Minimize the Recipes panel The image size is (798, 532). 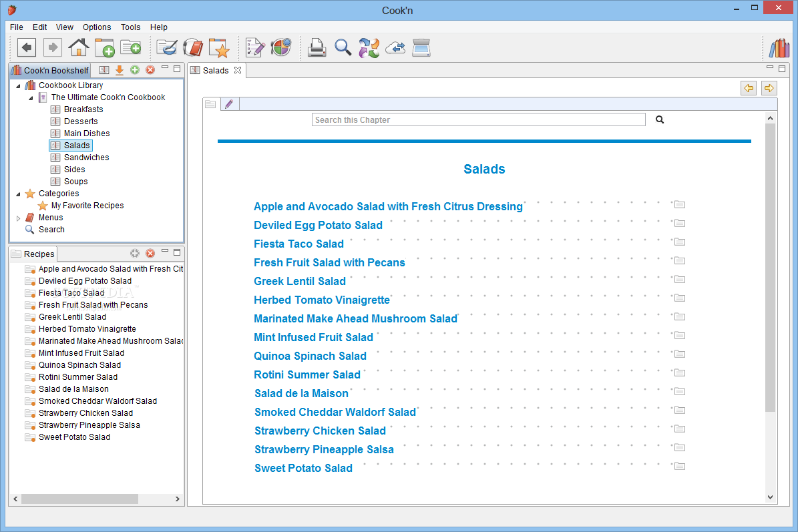(165, 251)
